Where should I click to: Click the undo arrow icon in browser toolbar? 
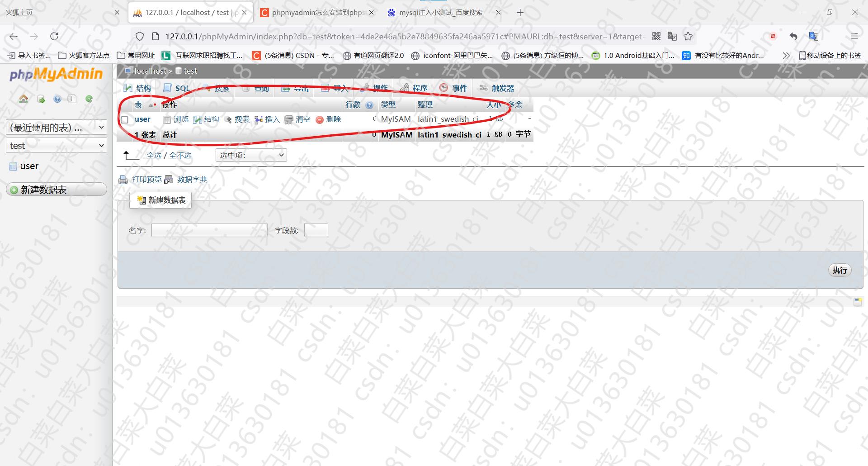[x=793, y=36]
